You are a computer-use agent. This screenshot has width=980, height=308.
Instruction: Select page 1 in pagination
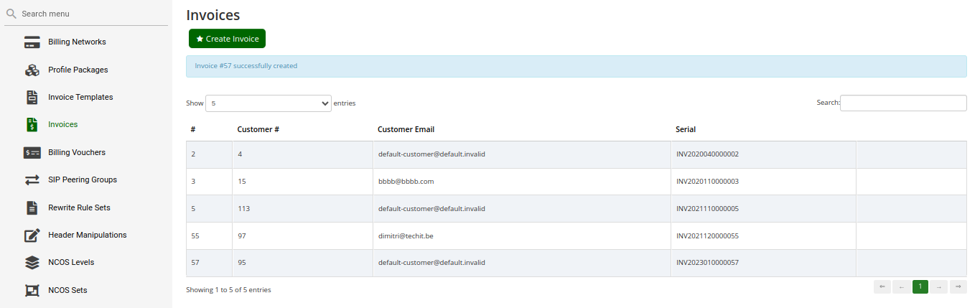coord(920,287)
